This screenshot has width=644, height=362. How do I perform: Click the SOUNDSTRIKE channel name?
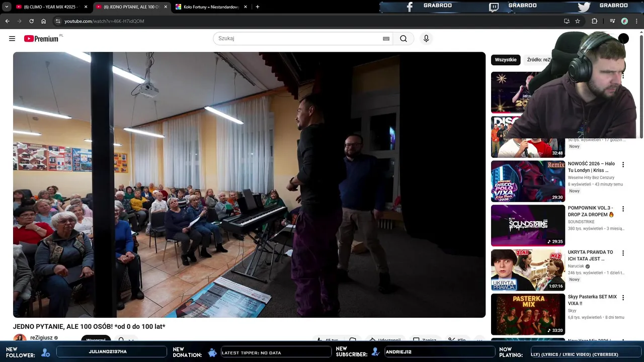[581, 222]
